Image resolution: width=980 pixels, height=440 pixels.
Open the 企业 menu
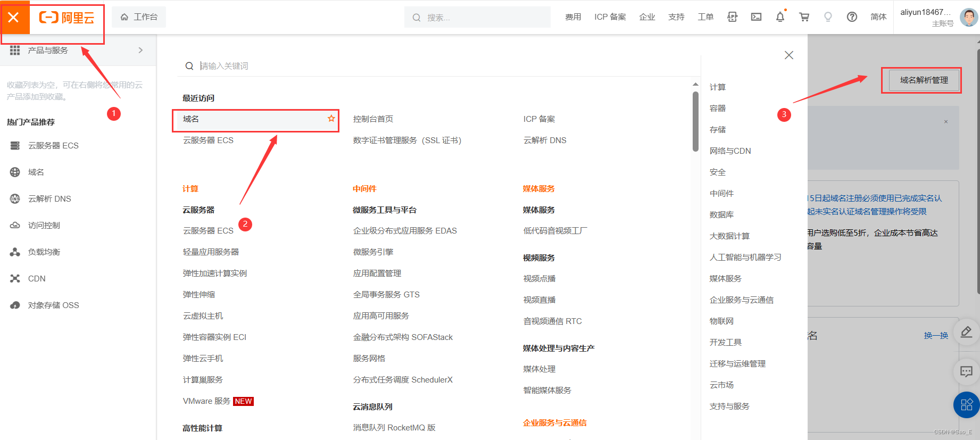click(x=647, y=17)
